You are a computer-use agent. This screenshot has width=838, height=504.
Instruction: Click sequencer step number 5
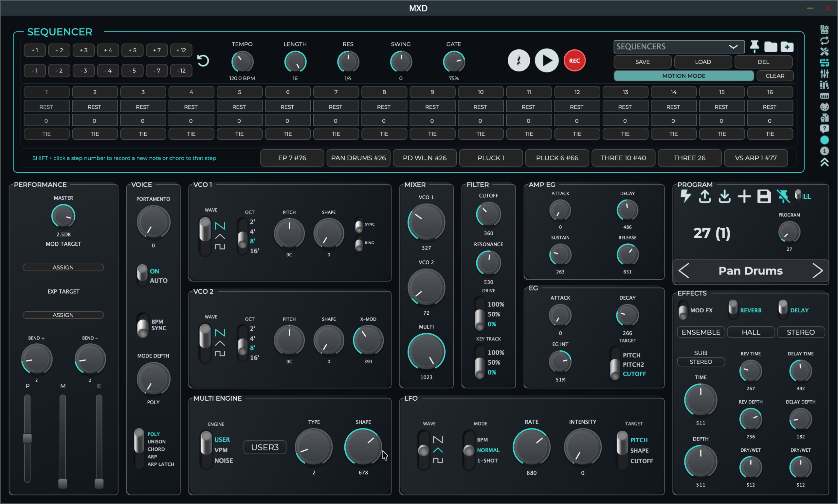pos(239,92)
